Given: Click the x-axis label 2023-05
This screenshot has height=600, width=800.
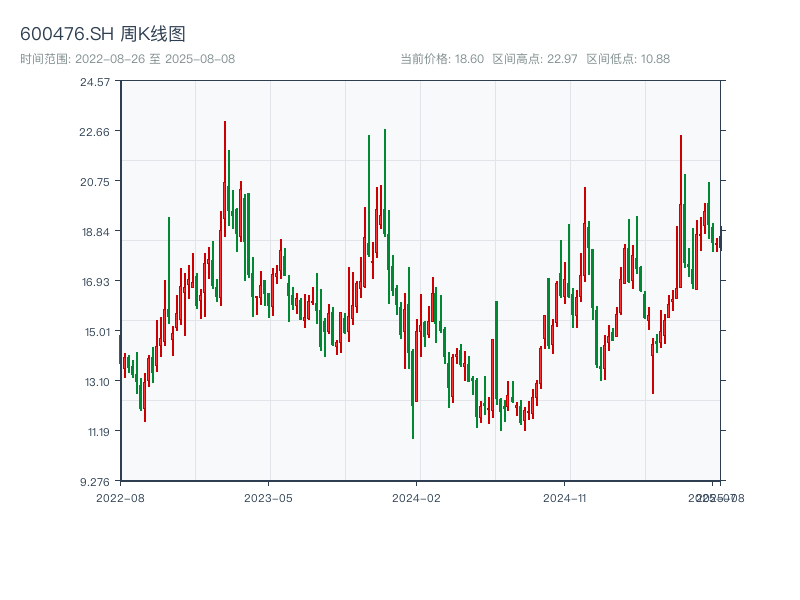Looking at the screenshot, I should [x=268, y=498].
